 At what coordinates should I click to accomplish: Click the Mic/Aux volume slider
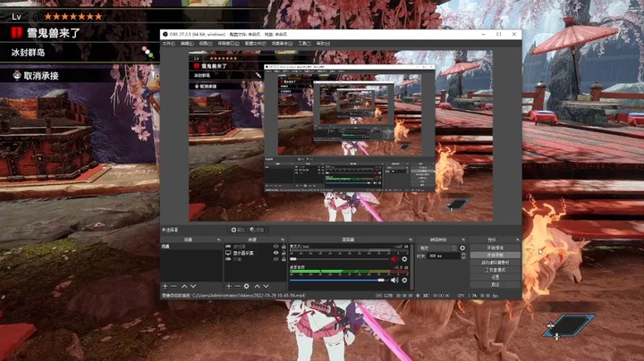[339, 259]
